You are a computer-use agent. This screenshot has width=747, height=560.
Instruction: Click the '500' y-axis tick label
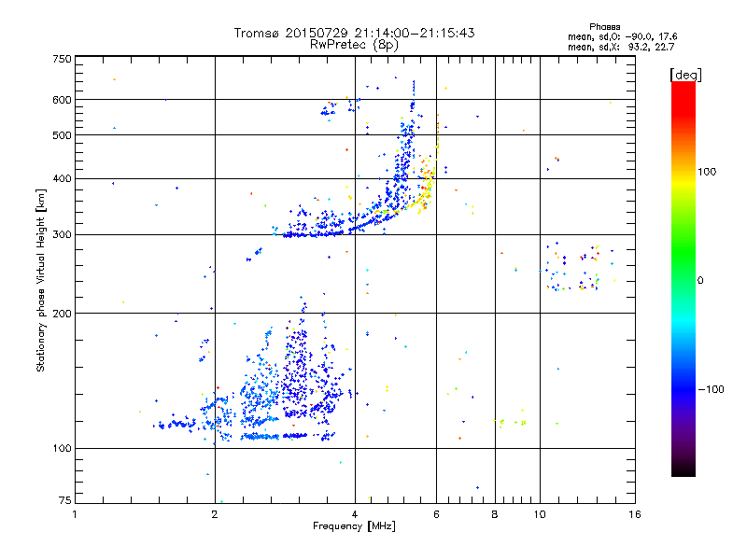(62, 135)
